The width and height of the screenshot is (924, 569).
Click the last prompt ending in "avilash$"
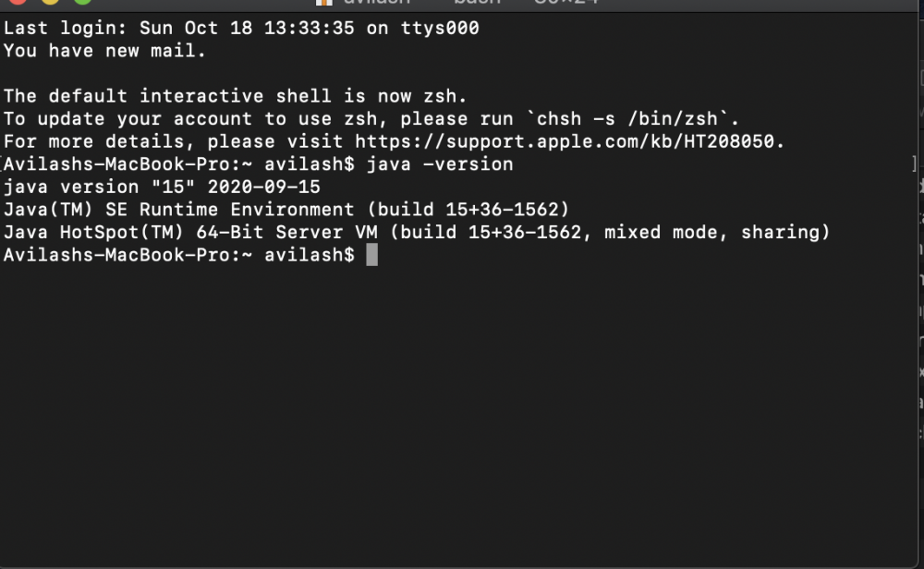coord(178,255)
